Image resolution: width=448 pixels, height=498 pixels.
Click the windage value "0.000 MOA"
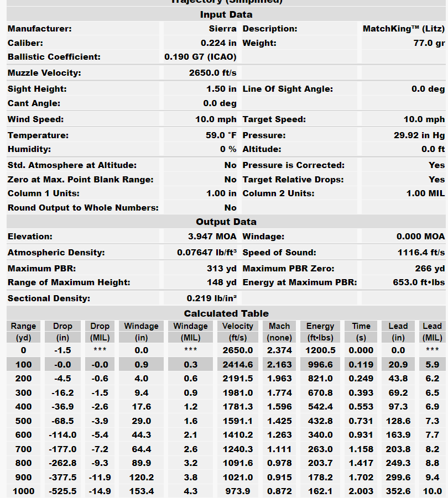(421, 237)
